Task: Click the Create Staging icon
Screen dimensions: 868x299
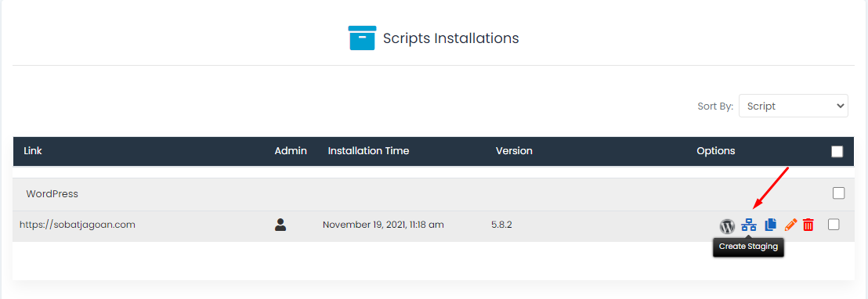Action: pyautogui.click(x=748, y=225)
